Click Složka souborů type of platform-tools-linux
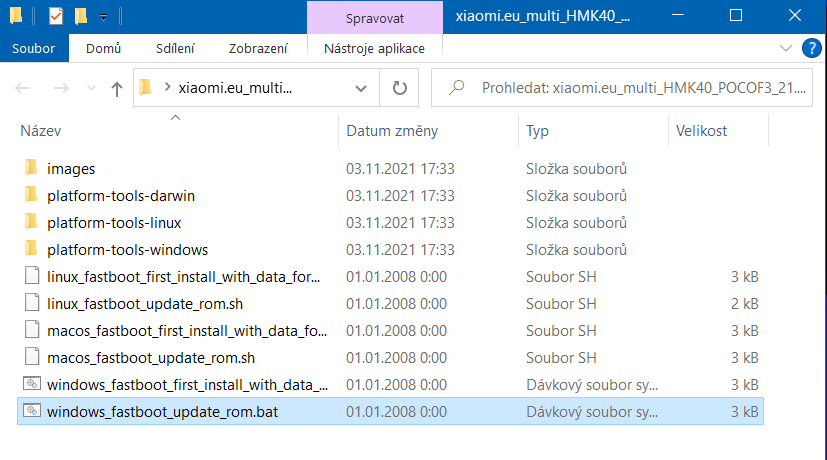Image resolution: width=827 pixels, height=460 pixels. [x=576, y=223]
